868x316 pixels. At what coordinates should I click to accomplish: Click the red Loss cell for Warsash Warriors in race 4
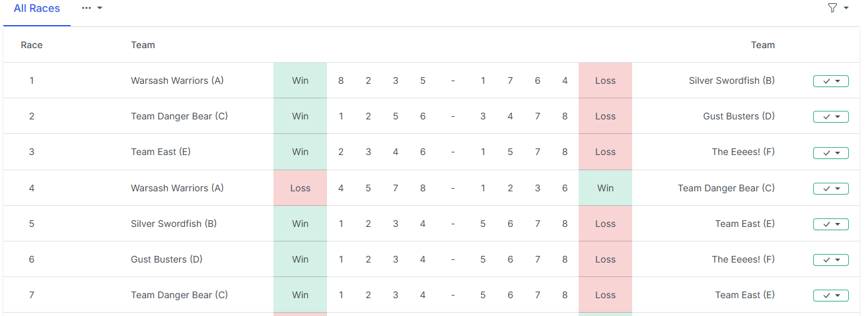coord(300,188)
